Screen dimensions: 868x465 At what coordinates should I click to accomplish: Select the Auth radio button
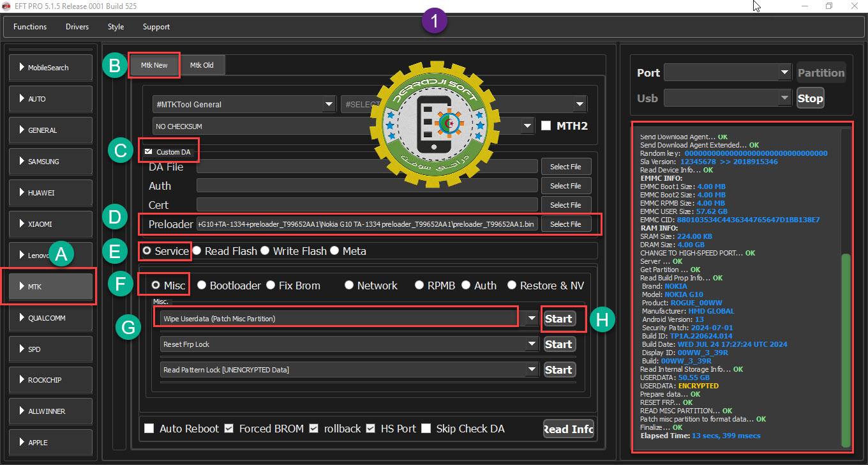[x=466, y=286]
